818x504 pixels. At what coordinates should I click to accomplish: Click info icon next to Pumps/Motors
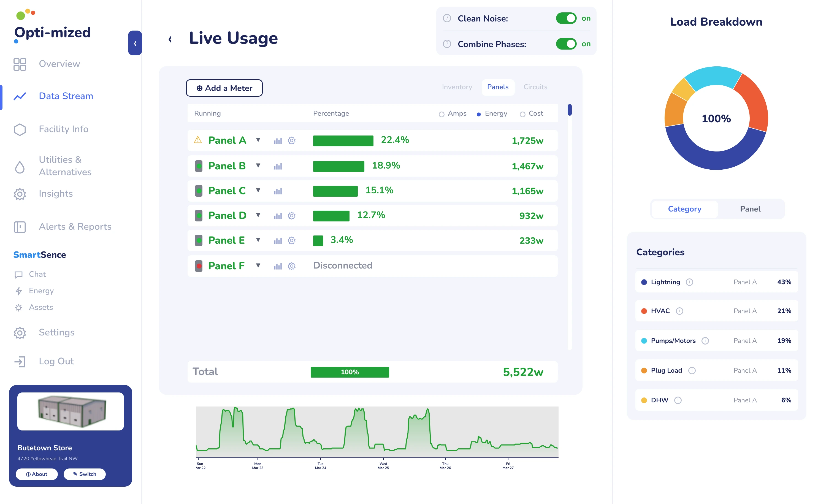point(705,341)
